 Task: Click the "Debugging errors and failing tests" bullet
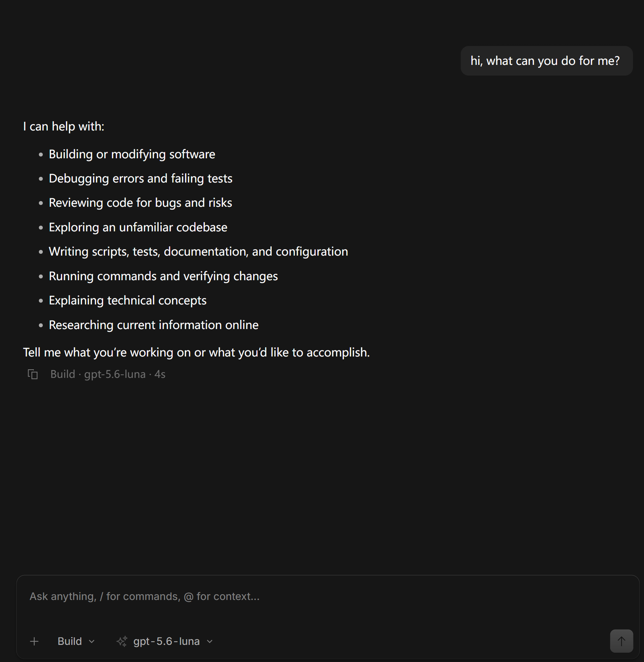[x=140, y=179]
